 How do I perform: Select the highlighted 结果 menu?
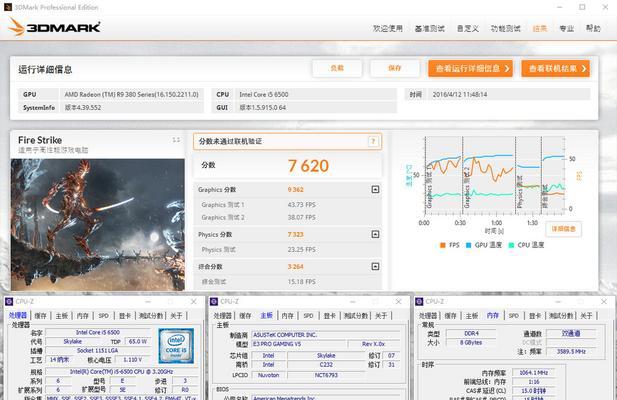[x=539, y=28]
